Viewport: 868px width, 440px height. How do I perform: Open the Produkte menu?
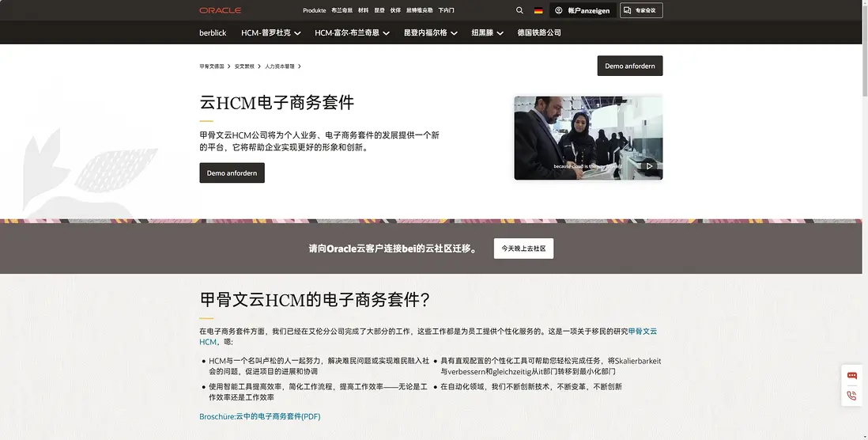coord(315,10)
